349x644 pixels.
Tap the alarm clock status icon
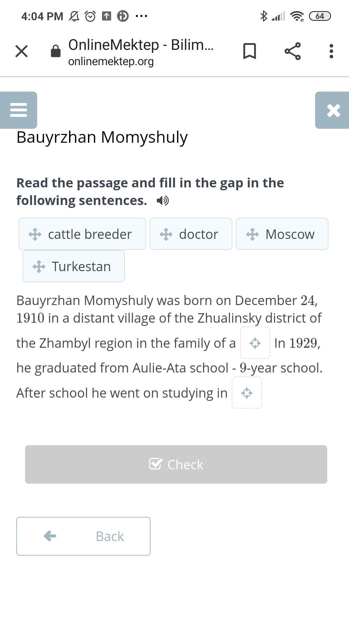tap(90, 16)
